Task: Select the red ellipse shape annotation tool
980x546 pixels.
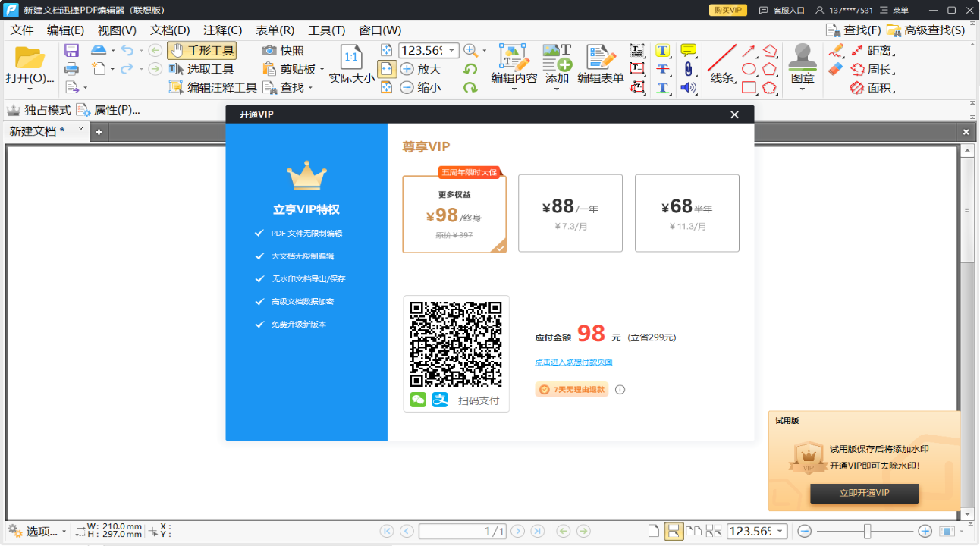Action: point(749,68)
